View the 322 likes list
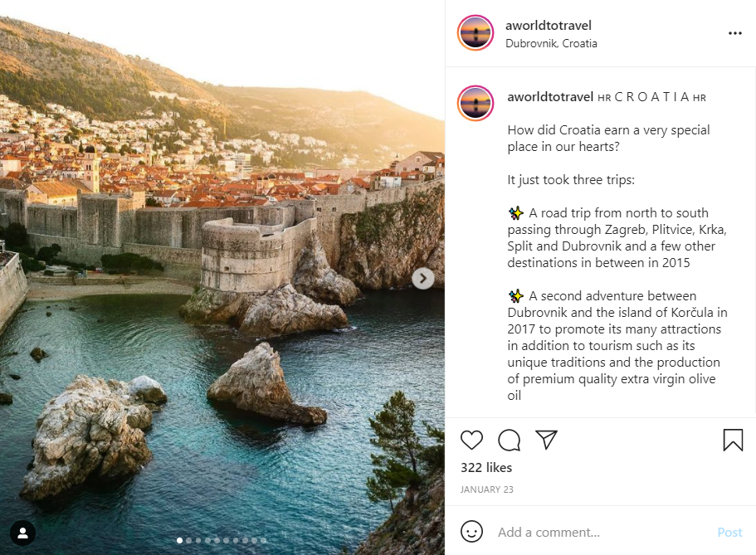 (x=486, y=468)
